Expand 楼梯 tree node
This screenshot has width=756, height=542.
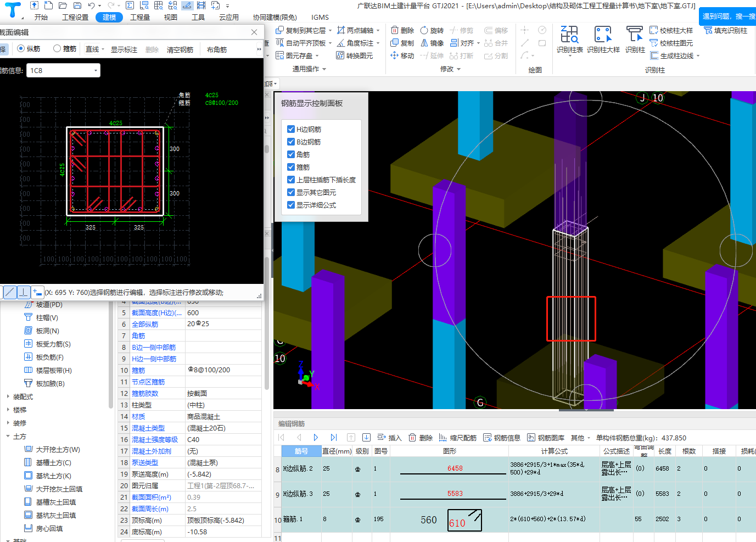click(8, 410)
